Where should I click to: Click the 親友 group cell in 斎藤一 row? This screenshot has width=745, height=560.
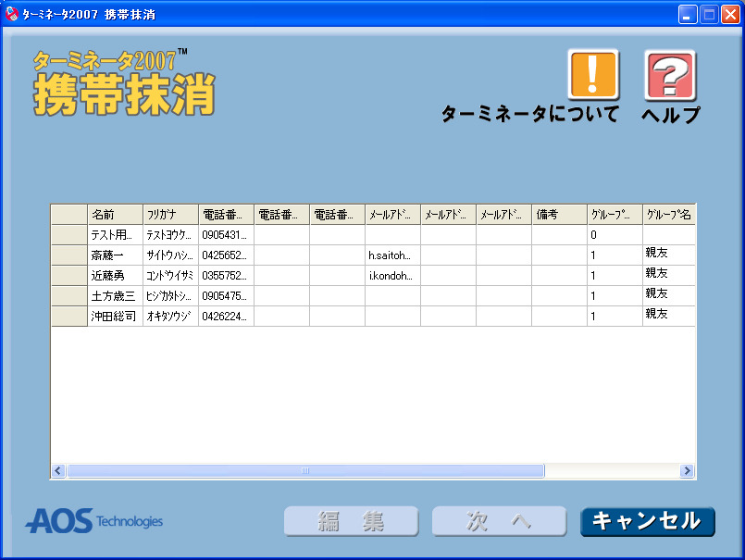[669, 255]
